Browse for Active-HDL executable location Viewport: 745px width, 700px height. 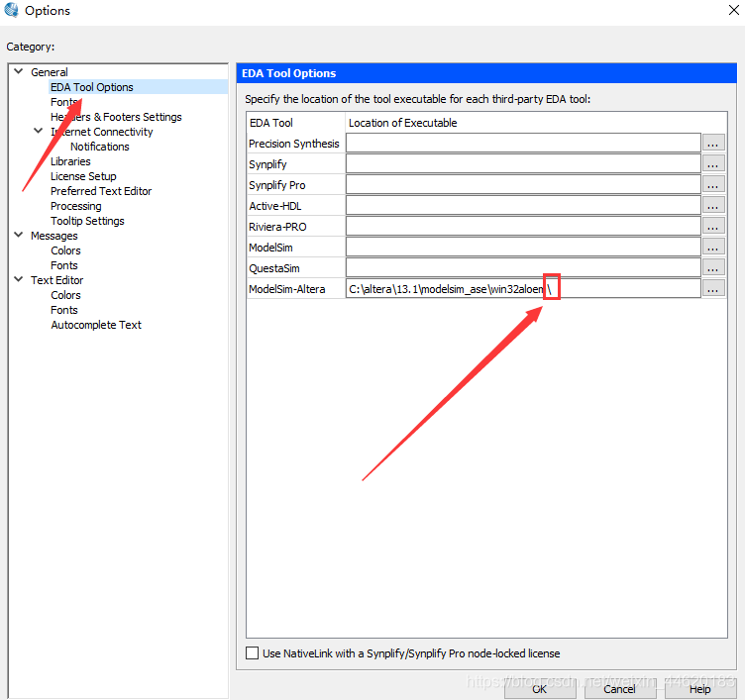tap(712, 206)
